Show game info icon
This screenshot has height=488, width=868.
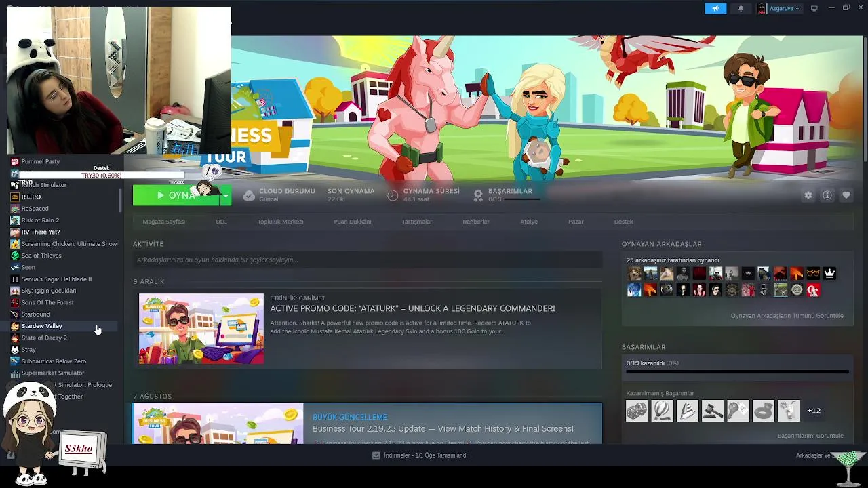[827, 195]
